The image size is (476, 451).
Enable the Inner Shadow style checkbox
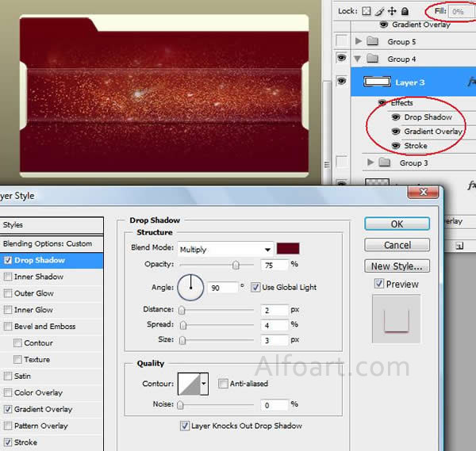(8, 277)
